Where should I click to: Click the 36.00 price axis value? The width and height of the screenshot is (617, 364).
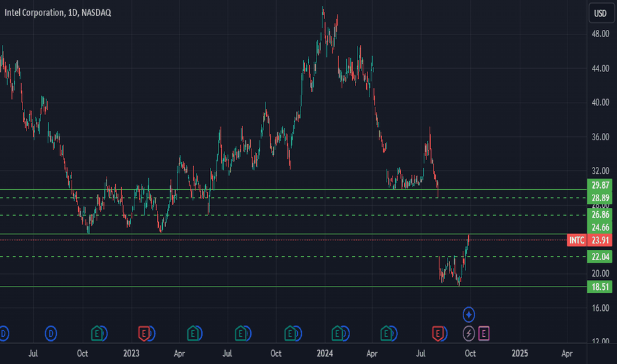click(x=600, y=137)
